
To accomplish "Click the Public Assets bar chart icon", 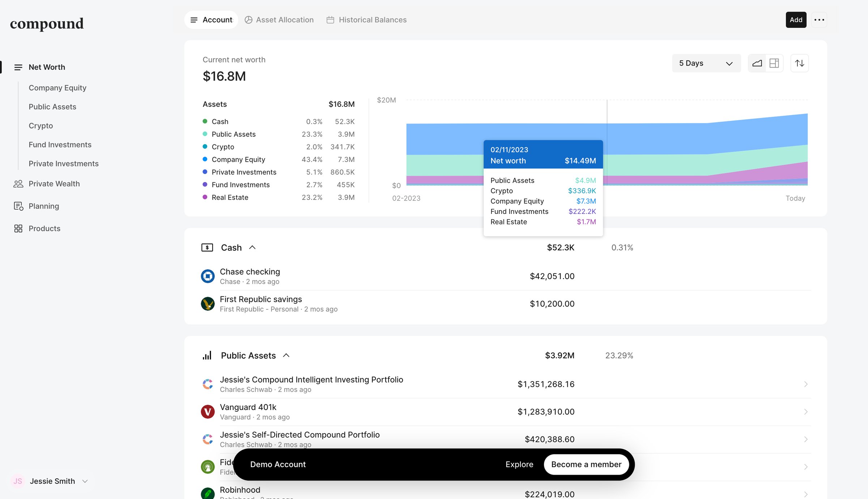I will tap(207, 355).
